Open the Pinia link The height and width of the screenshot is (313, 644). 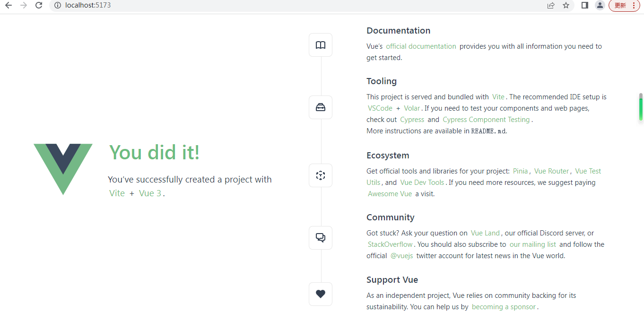(520, 171)
